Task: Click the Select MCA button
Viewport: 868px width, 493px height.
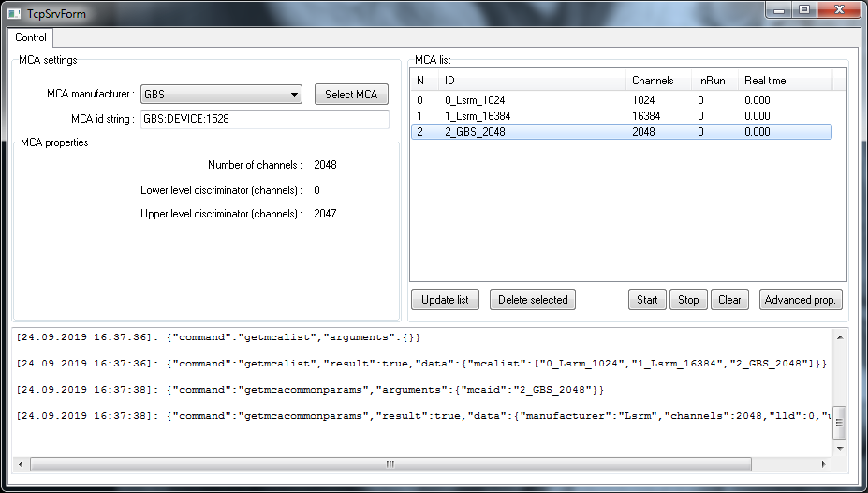Action: click(351, 95)
